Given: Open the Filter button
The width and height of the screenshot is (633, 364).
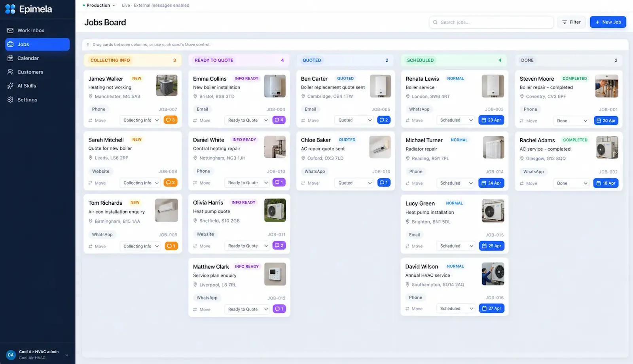Looking at the screenshot, I should (x=571, y=22).
